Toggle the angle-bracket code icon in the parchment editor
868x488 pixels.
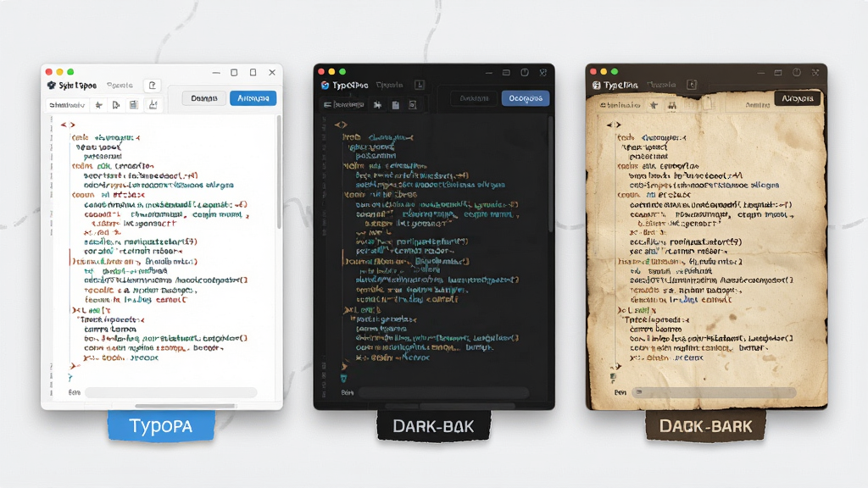pyautogui.click(x=614, y=125)
